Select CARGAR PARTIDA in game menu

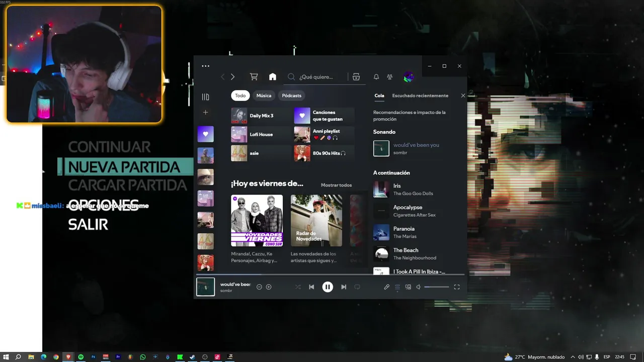127,186
